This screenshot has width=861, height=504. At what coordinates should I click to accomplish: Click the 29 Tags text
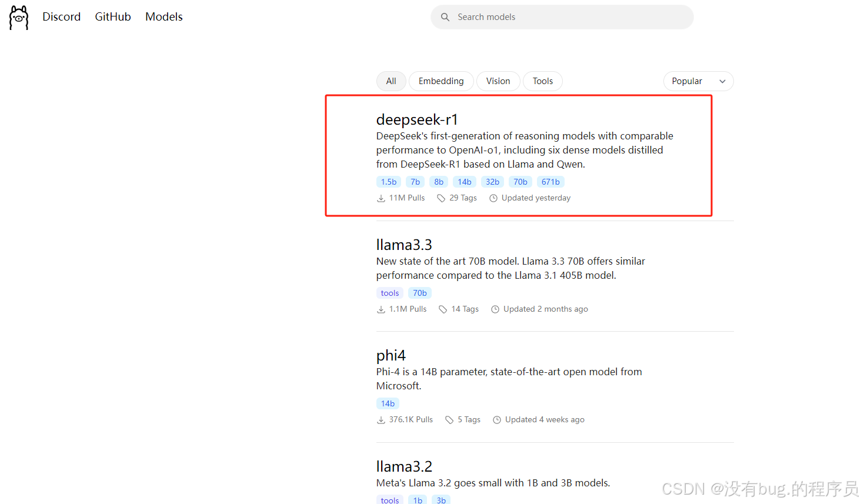pos(463,198)
